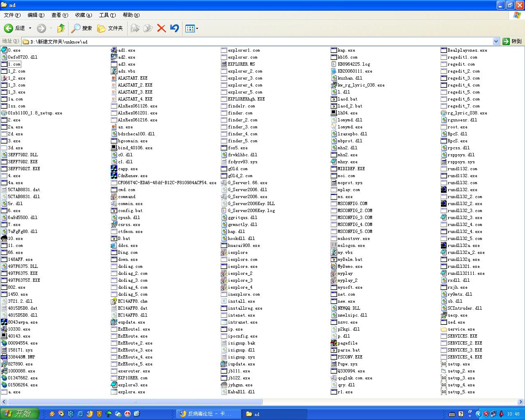The image size is (525, 420).
Task: Expand the address bar dropdown list
Action: [x=495, y=41]
